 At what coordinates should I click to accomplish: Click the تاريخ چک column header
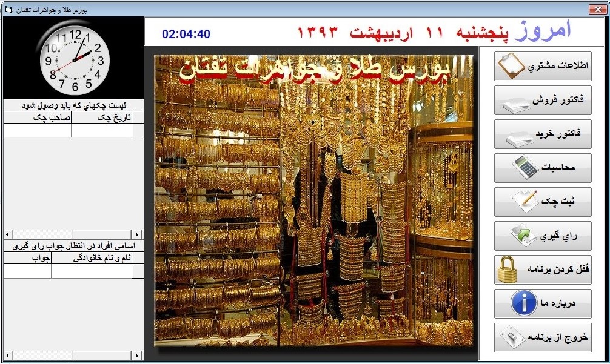point(101,117)
